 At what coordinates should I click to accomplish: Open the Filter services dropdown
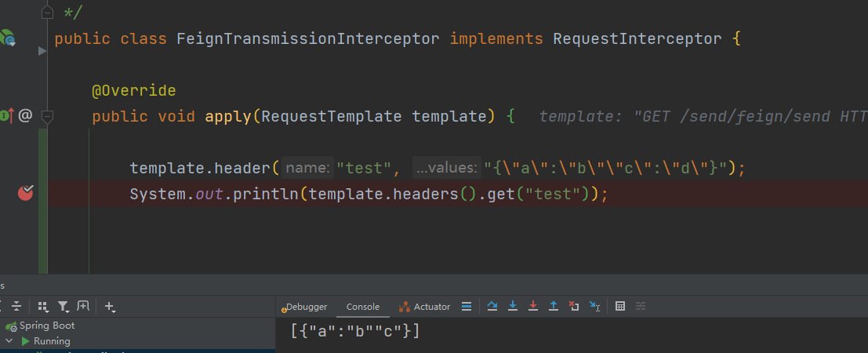click(64, 307)
